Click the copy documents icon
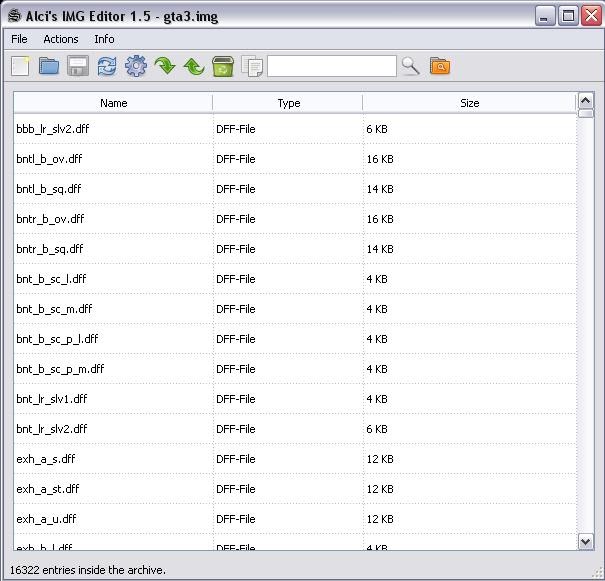Image resolution: width=605 pixels, height=581 pixels. [x=252, y=66]
